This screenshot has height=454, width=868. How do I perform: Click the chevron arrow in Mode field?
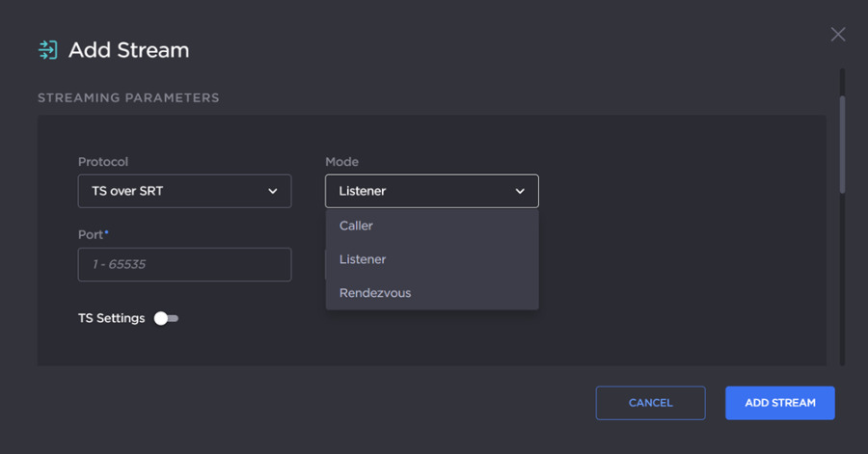point(520,191)
